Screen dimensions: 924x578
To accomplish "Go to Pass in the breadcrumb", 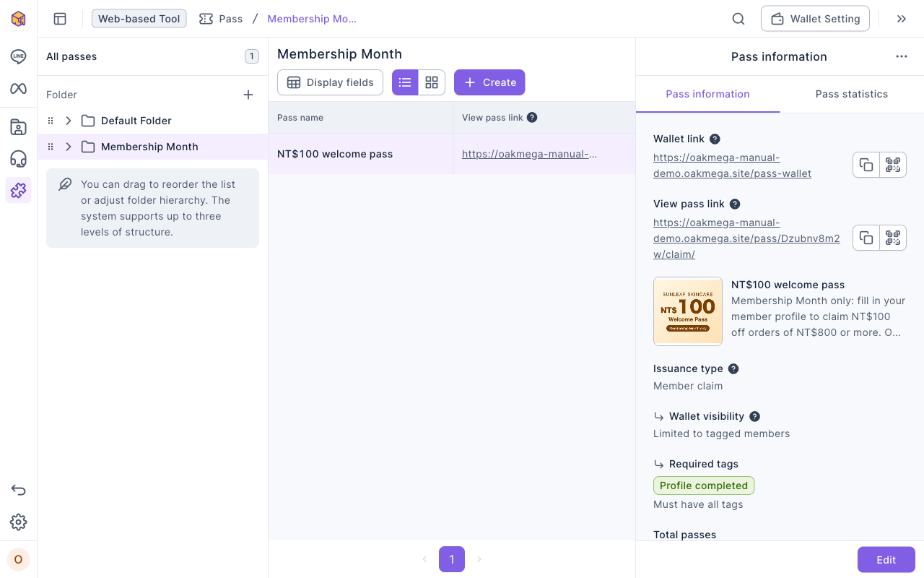I will click(221, 19).
